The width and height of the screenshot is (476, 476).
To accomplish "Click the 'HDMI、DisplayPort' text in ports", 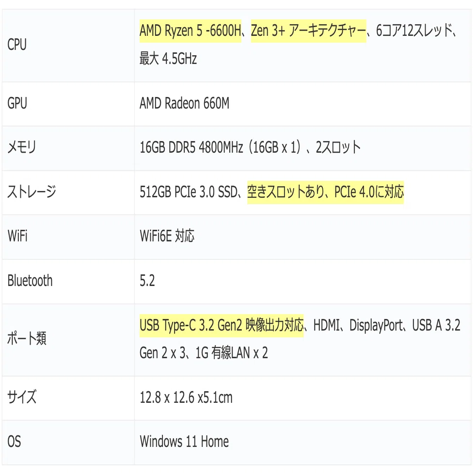I will coord(358,325).
